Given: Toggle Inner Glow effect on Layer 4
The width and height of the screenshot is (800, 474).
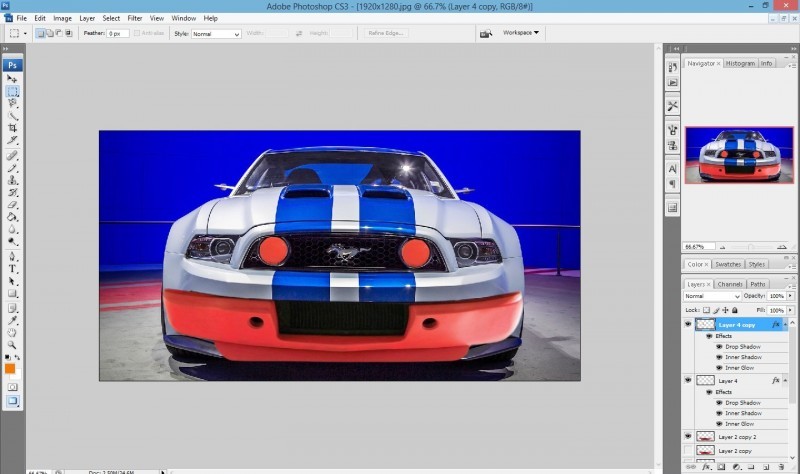Looking at the screenshot, I should click(719, 424).
